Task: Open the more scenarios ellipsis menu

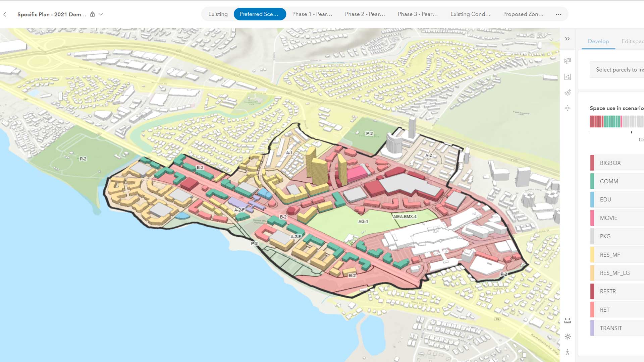Action: (x=558, y=14)
